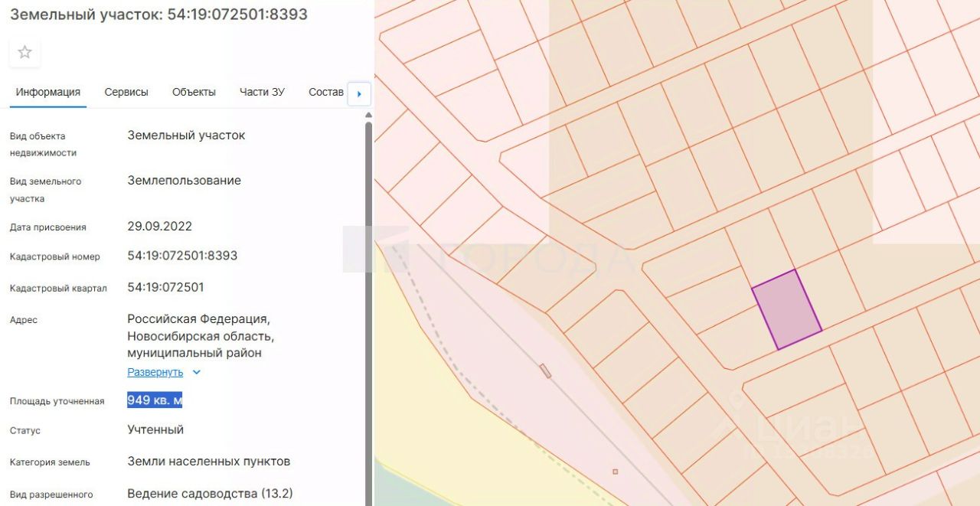Click the parcel title heading 54:19:072501:8393
980x506 pixels.
pyautogui.click(x=158, y=15)
